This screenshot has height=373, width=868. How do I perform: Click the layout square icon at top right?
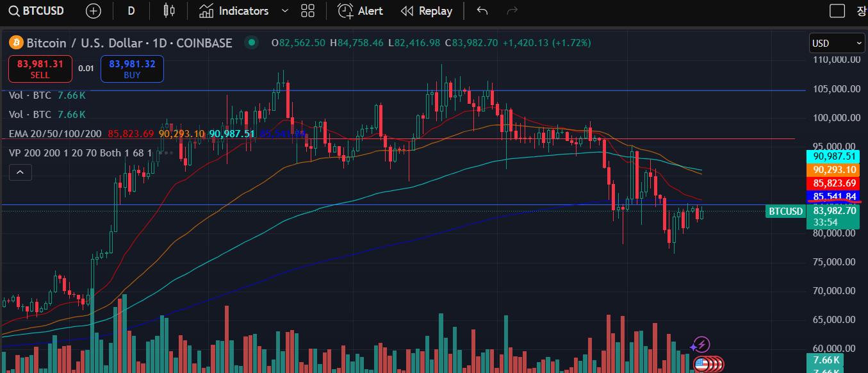coord(837,11)
